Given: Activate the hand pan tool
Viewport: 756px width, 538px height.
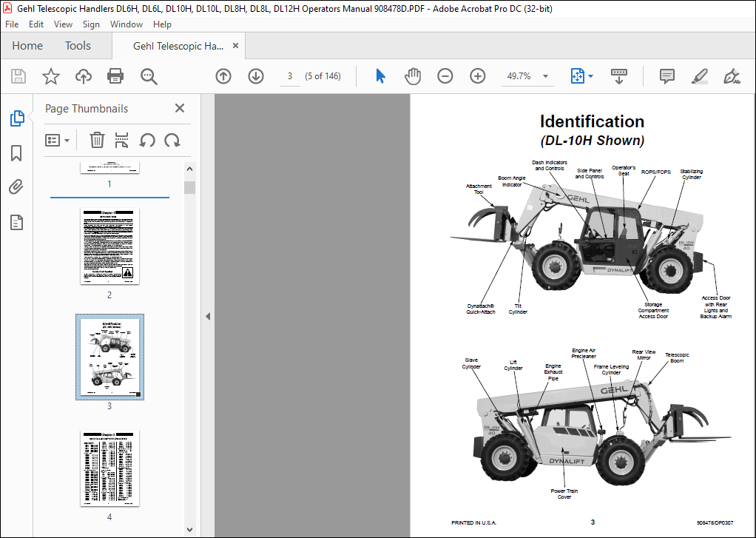Looking at the screenshot, I should click(413, 76).
